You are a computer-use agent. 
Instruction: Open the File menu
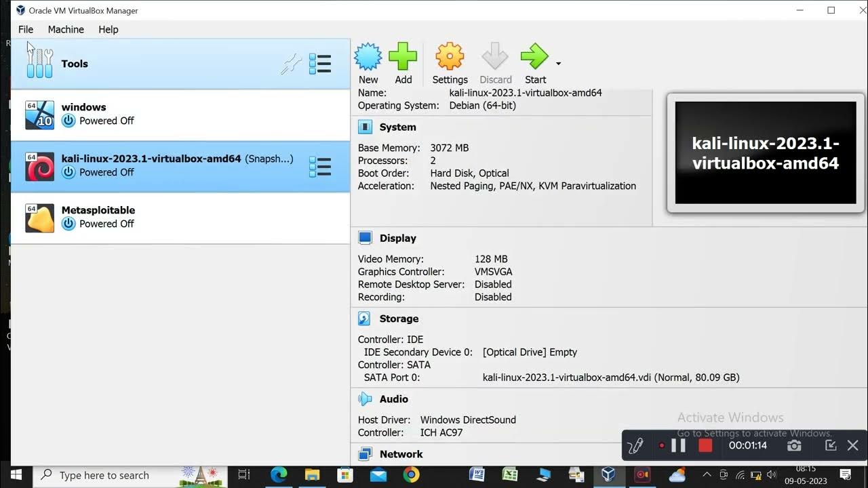point(26,29)
